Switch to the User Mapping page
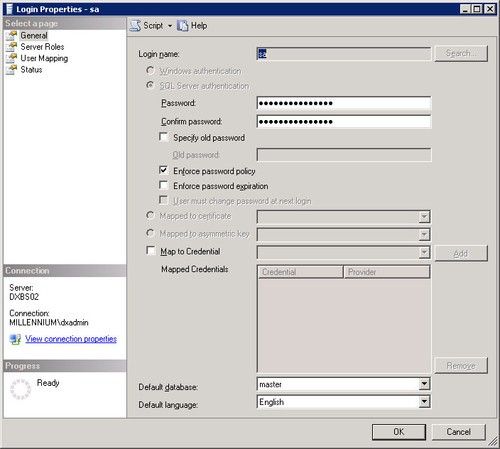This screenshot has height=449, width=500. (44, 58)
